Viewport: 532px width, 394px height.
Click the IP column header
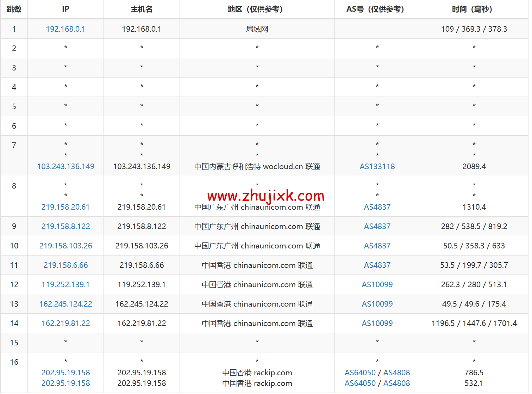click(x=65, y=9)
